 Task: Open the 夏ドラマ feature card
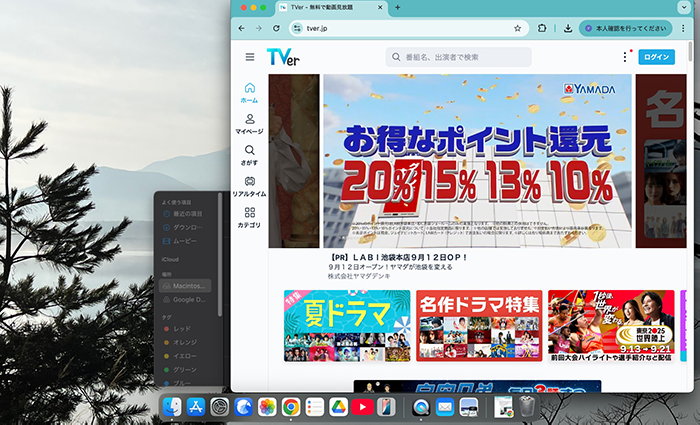347,326
